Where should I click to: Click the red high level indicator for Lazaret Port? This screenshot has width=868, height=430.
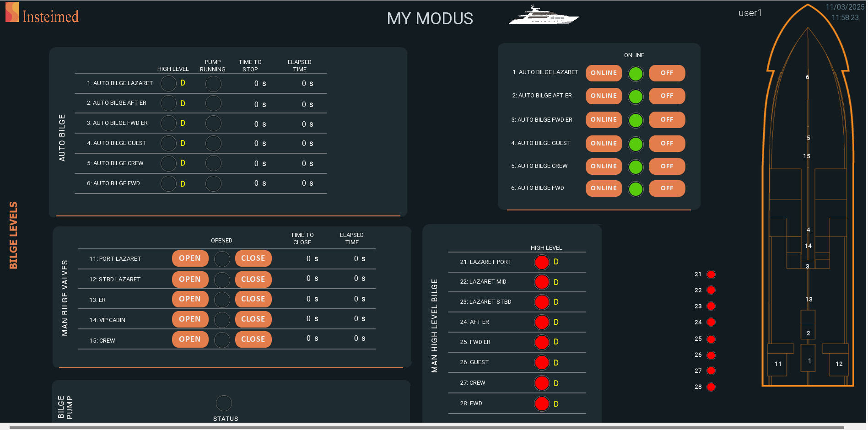coord(542,262)
